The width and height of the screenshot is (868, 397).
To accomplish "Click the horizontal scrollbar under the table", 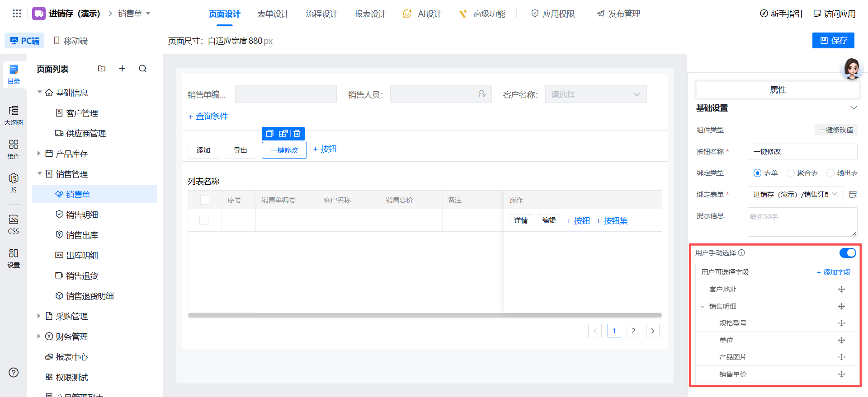I will pyautogui.click(x=425, y=315).
